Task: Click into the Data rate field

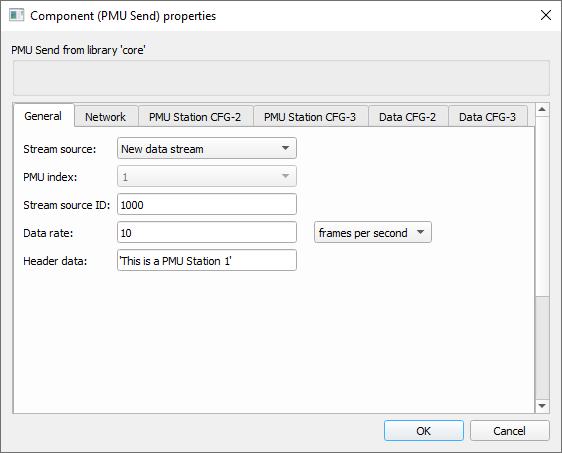Action: [207, 232]
